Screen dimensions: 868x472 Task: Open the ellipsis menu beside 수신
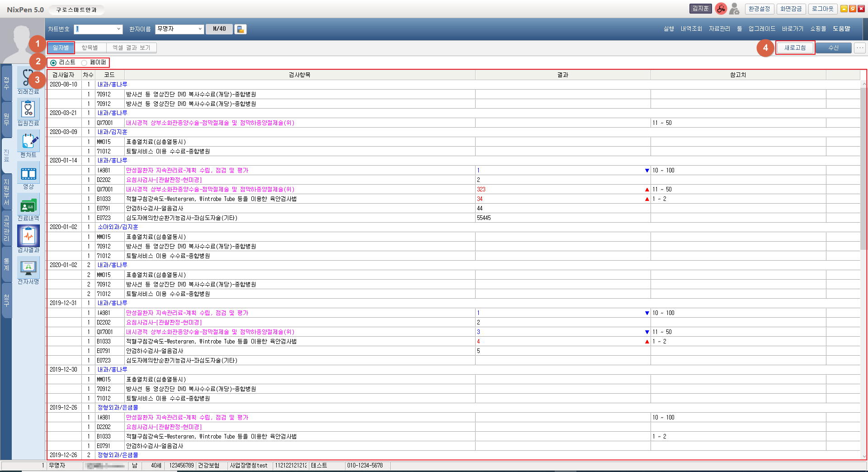[x=860, y=48]
